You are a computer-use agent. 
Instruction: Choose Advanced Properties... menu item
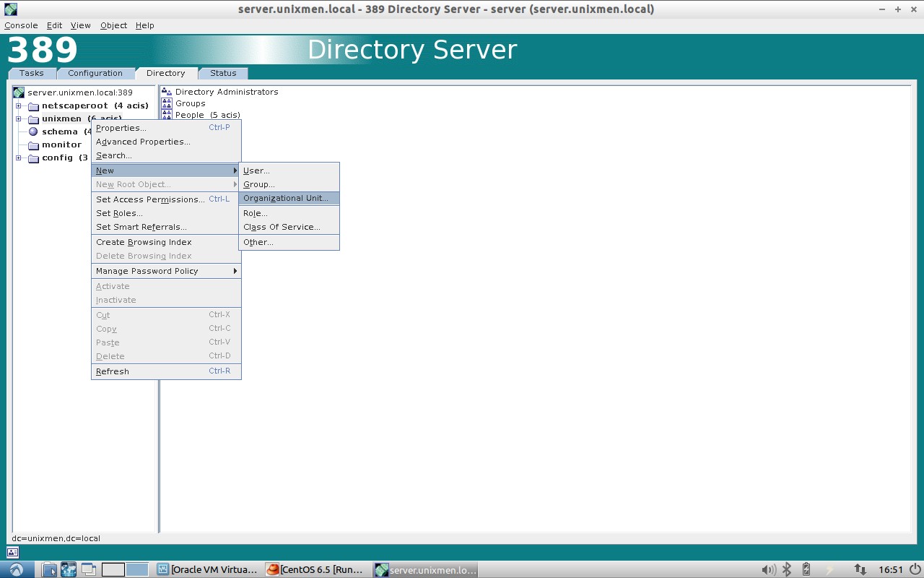166,142
